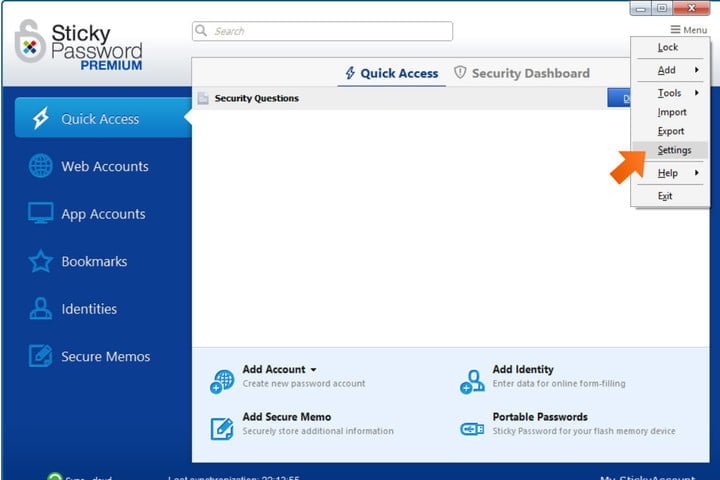Screen dimensions: 720x480
Task: Open Secure Memos in sidebar
Action: coord(106,356)
